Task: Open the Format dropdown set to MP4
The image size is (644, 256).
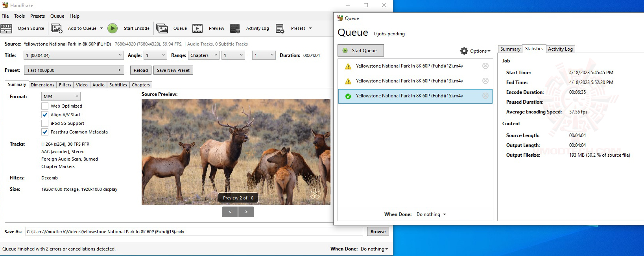Action: (x=61, y=97)
